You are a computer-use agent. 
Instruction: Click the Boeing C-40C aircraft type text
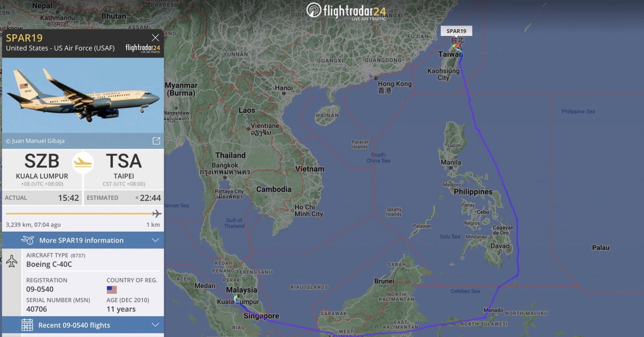coord(49,264)
